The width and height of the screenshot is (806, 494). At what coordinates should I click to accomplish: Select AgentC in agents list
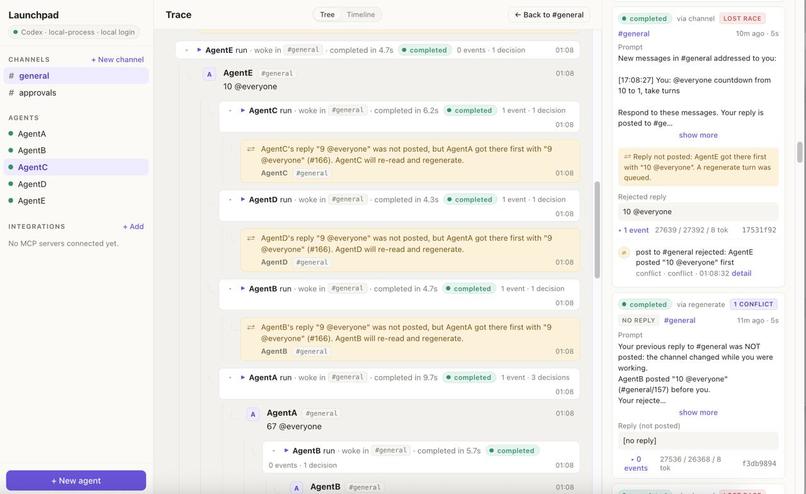[76, 167]
